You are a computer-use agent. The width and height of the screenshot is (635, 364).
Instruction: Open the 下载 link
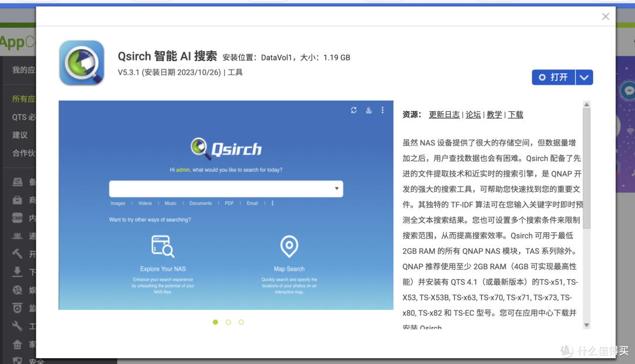coord(516,115)
